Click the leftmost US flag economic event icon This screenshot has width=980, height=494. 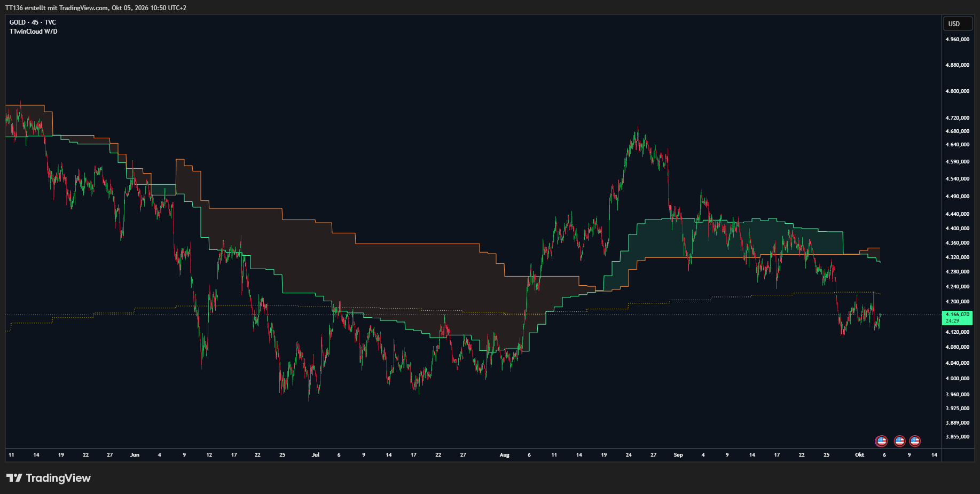click(x=881, y=441)
